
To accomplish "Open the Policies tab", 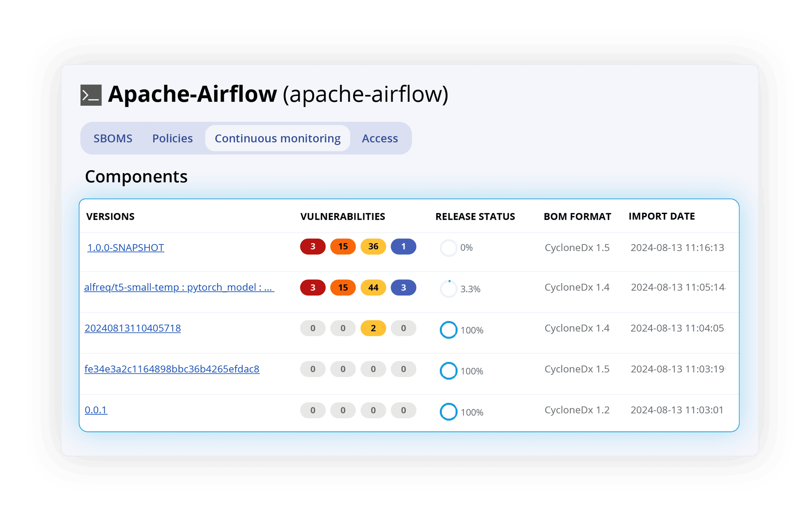I will pos(172,138).
